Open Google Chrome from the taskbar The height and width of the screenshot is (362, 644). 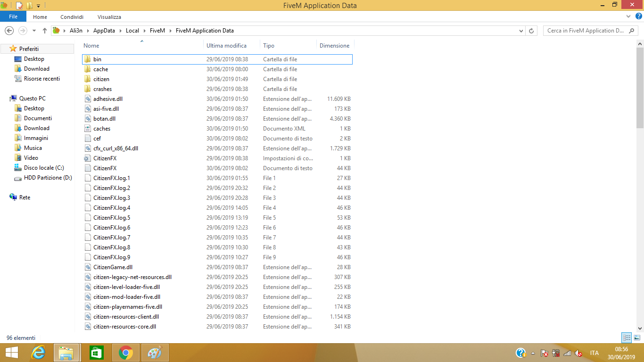click(x=125, y=353)
